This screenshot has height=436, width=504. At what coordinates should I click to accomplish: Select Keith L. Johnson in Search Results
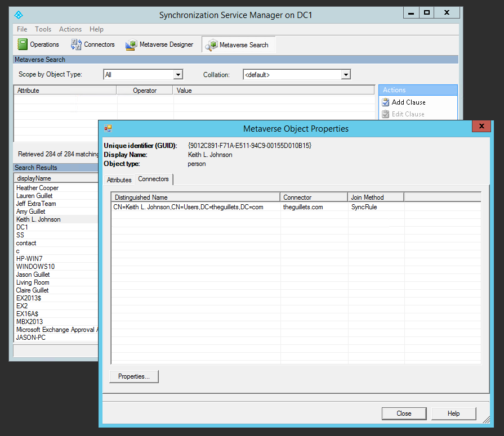pyautogui.click(x=38, y=219)
